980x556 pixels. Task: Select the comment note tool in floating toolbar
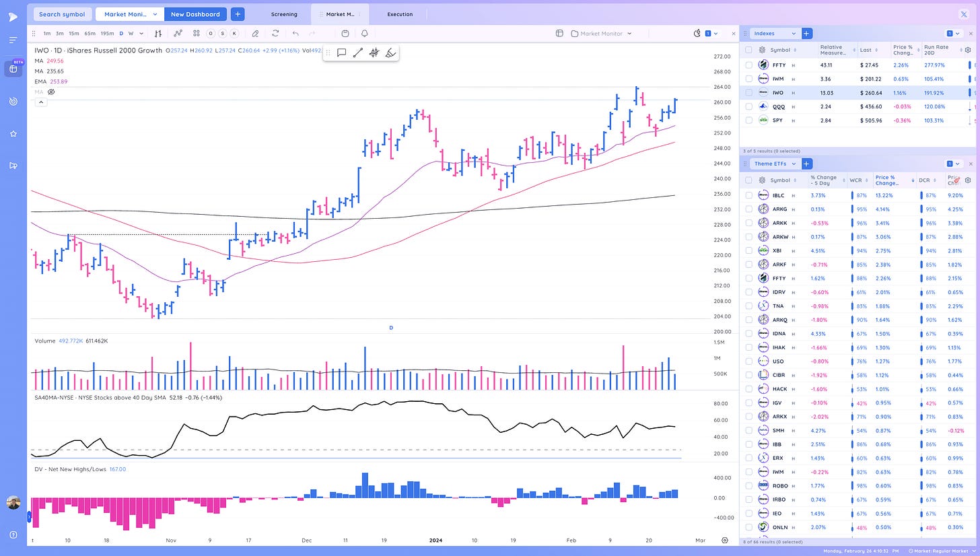tap(341, 53)
